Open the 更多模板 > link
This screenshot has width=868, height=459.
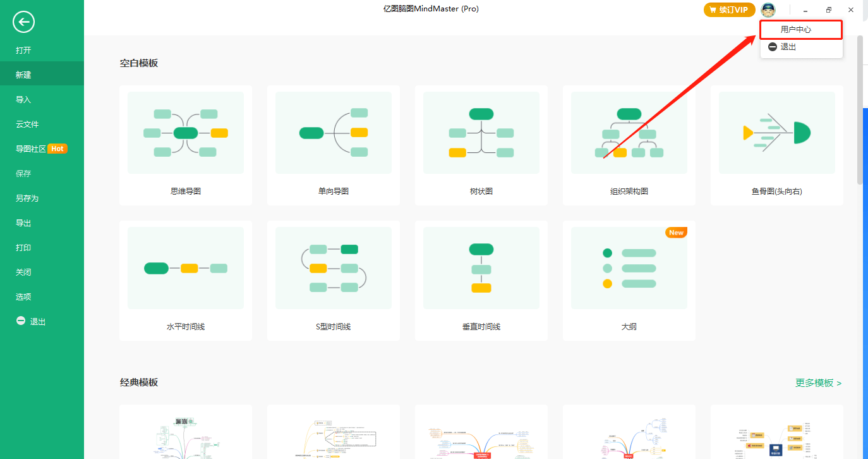click(818, 382)
